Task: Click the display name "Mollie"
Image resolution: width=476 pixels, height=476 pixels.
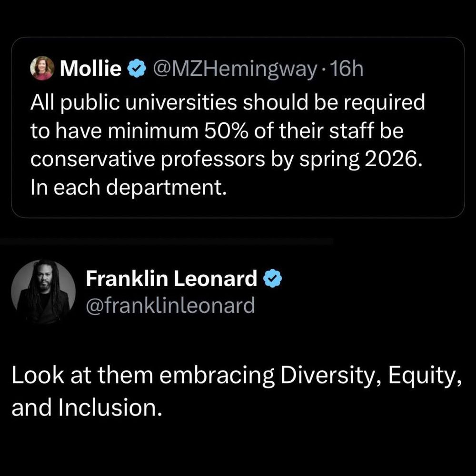Action: 91,69
